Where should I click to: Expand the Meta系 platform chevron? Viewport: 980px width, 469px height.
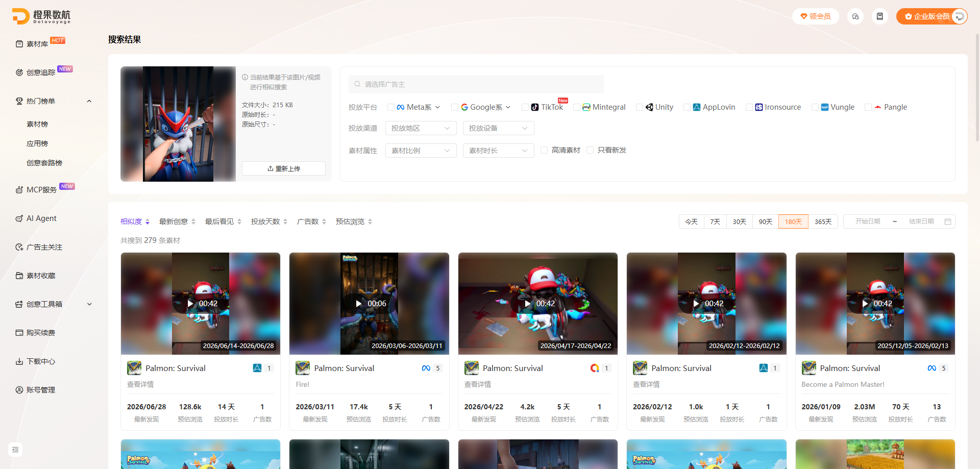(x=437, y=107)
